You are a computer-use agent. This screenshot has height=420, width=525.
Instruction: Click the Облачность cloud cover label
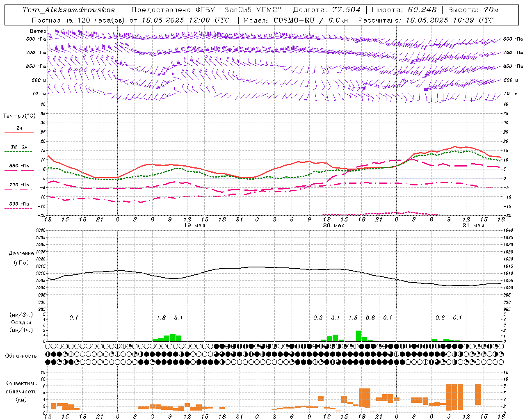[x=21, y=356]
